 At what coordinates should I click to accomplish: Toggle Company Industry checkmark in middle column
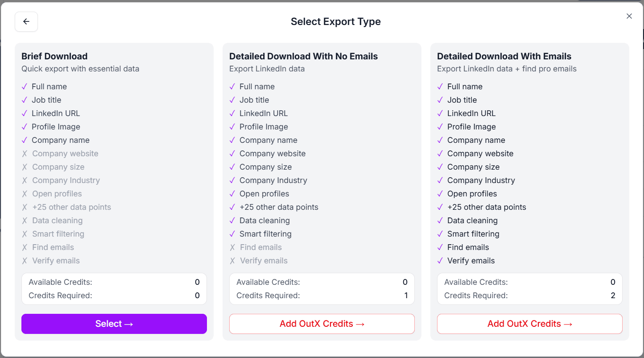tap(232, 180)
